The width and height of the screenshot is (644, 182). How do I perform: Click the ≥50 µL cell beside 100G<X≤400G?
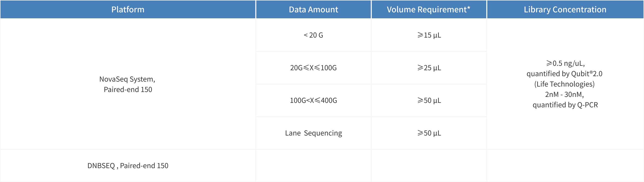pos(429,100)
